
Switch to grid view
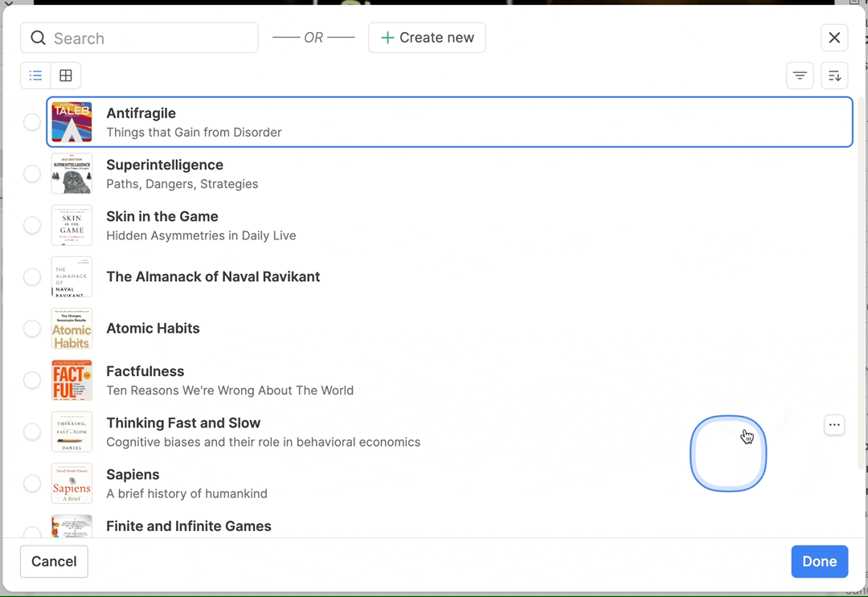[x=65, y=76]
